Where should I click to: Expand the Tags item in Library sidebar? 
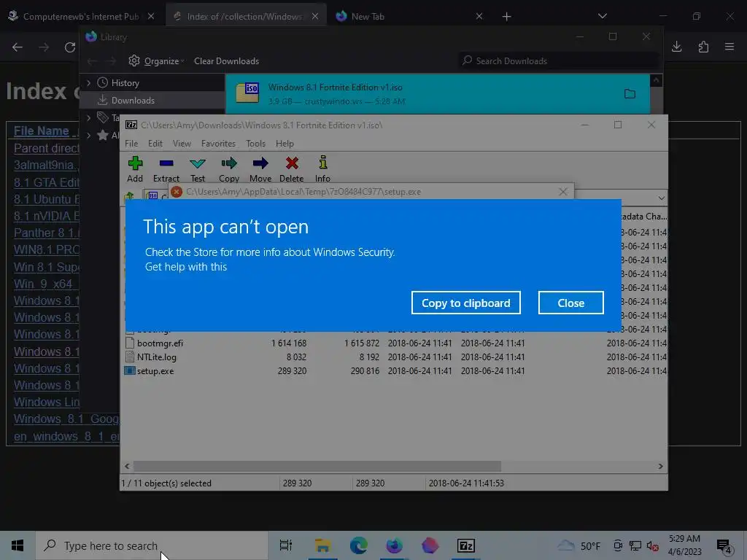tap(88, 117)
